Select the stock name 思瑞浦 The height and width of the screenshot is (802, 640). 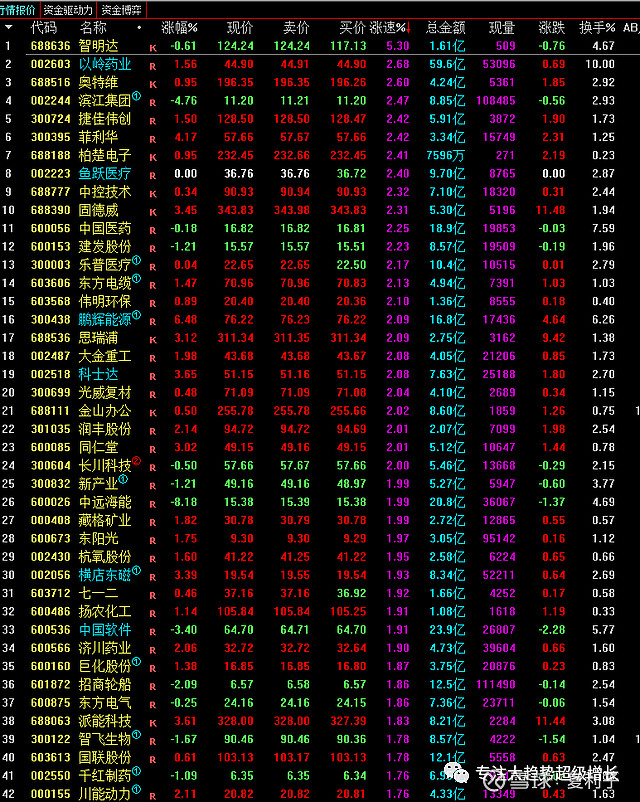[98, 338]
